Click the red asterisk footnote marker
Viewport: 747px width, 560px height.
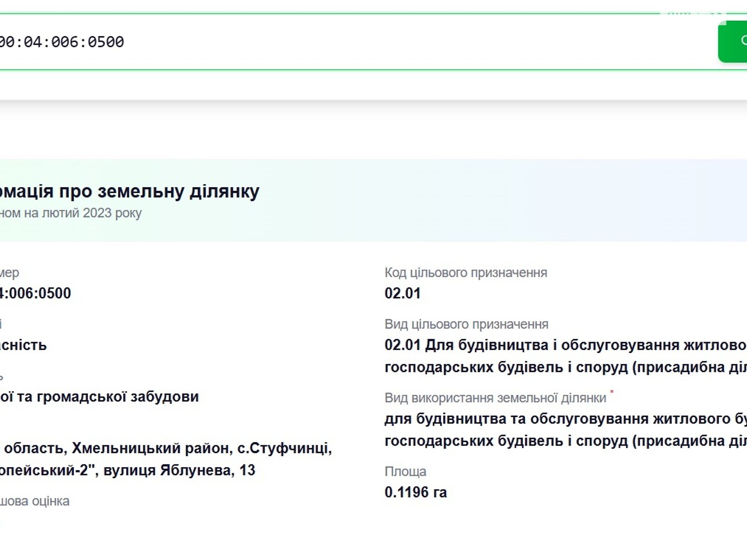point(612,392)
